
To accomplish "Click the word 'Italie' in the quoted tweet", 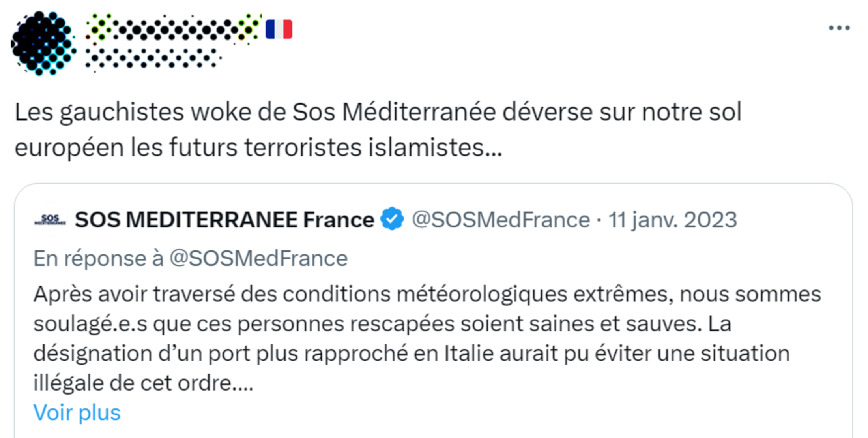I will pyautogui.click(x=469, y=353).
